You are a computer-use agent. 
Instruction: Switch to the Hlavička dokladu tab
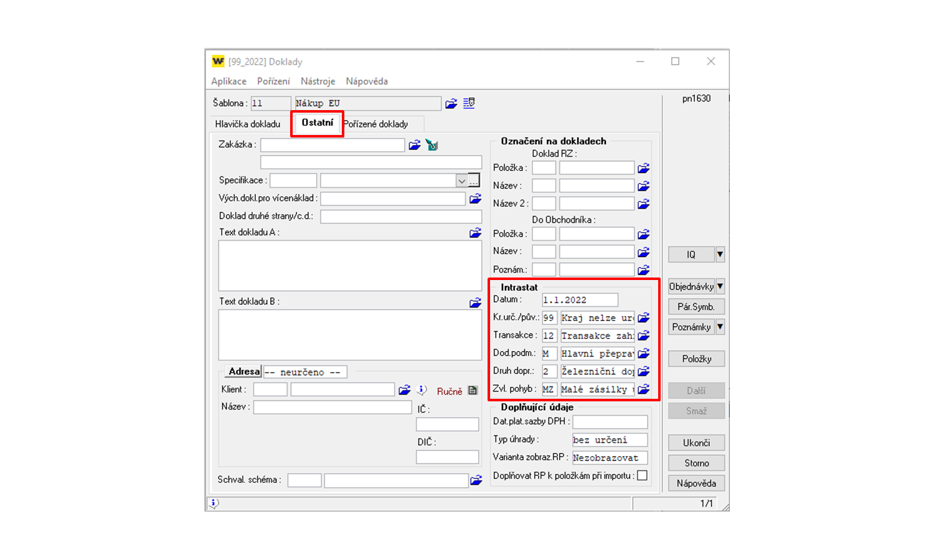point(248,124)
